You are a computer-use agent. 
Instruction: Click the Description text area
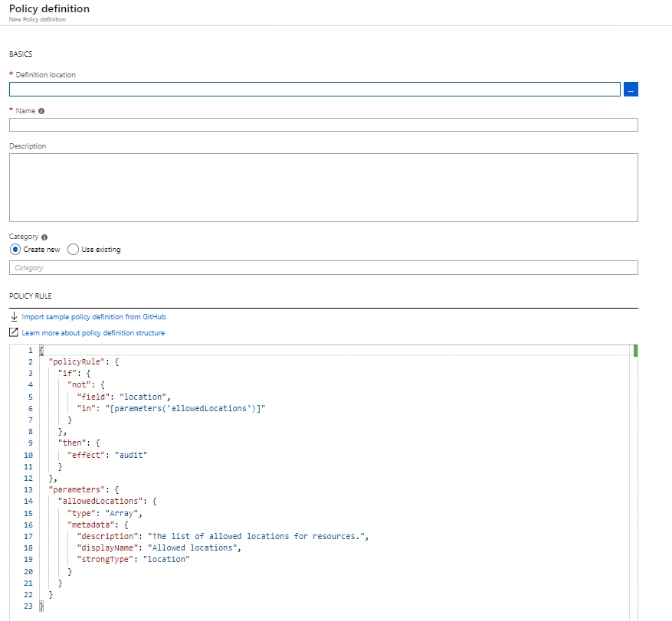pos(323,188)
